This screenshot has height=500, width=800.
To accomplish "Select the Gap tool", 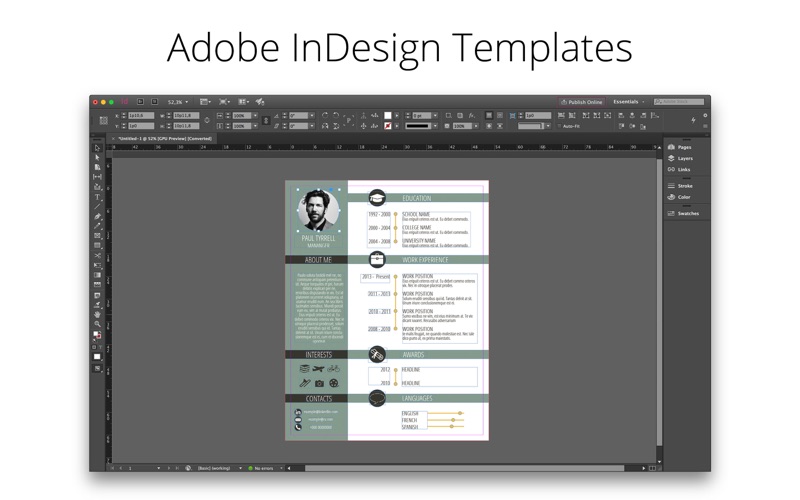I will click(97, 177).
